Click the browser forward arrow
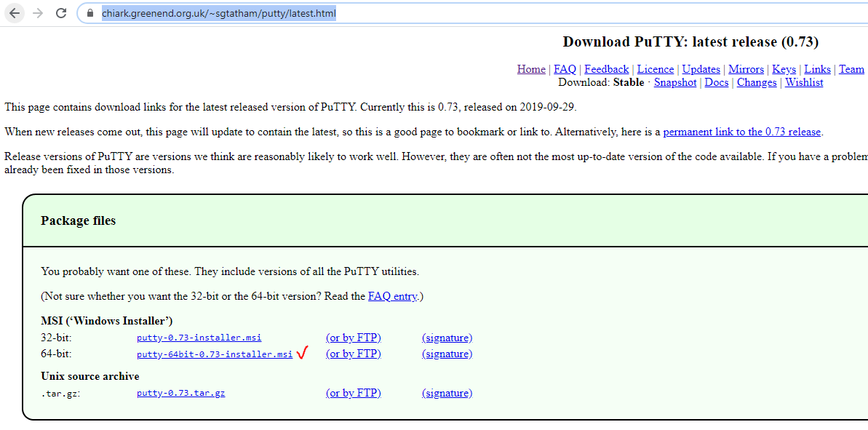 coord(38,12)
